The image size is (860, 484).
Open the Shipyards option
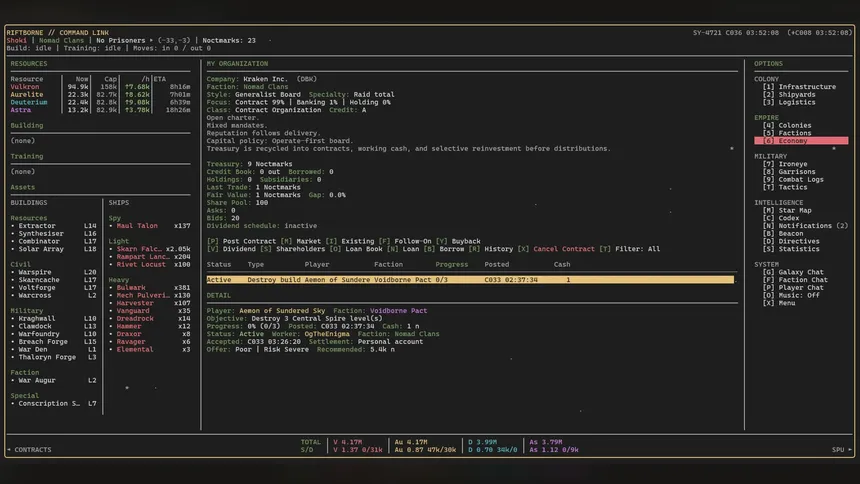pyautogui.click(x=789, y=94)
